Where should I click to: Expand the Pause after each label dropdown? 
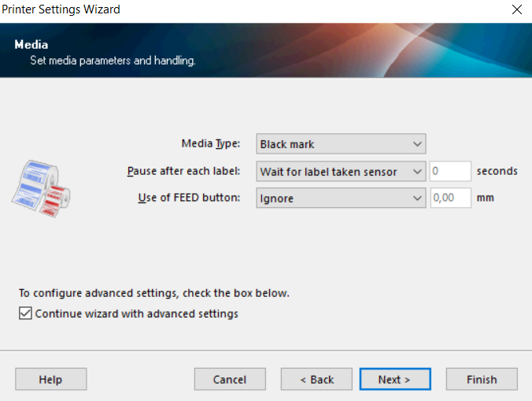tap(341, 172)
